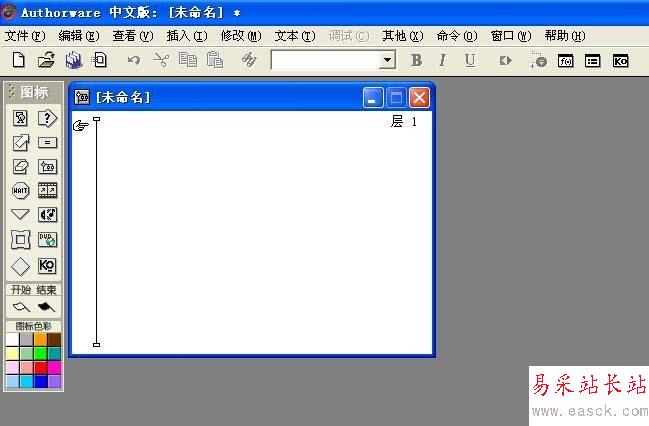Open the 命令(O) menu
Screen dimensions: 649x426
click(x=457, y=36)
